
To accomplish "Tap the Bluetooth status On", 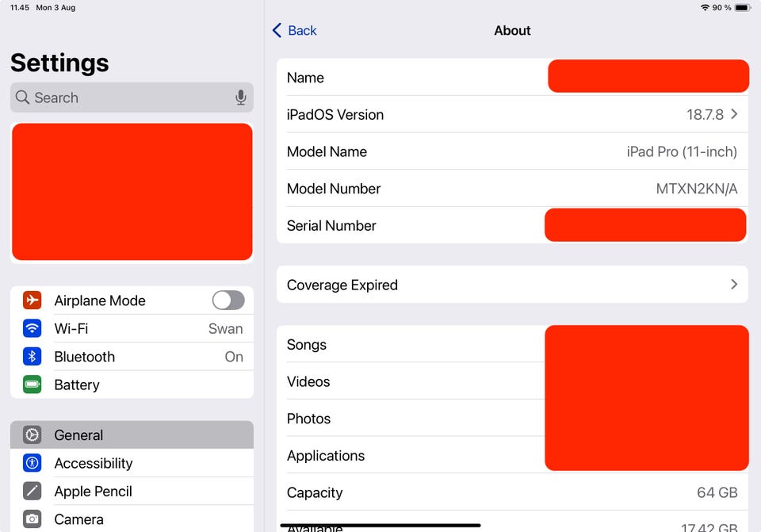I will (x=234, y=357).
